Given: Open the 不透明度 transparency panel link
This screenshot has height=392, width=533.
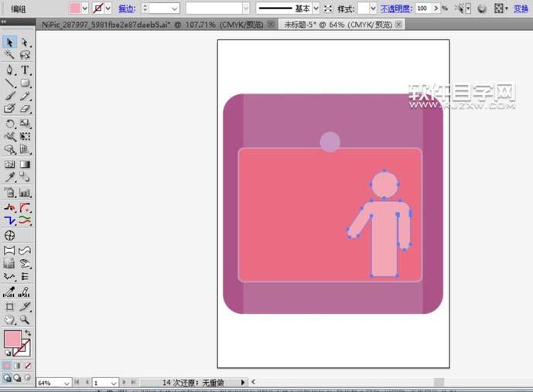Looking at the screenshot, I should tap(396, 9).
